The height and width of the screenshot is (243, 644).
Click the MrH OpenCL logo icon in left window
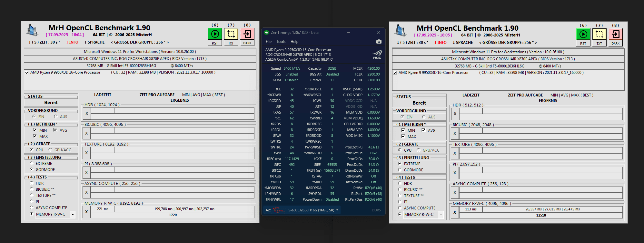pyautogui.click(x=32, y=30)
